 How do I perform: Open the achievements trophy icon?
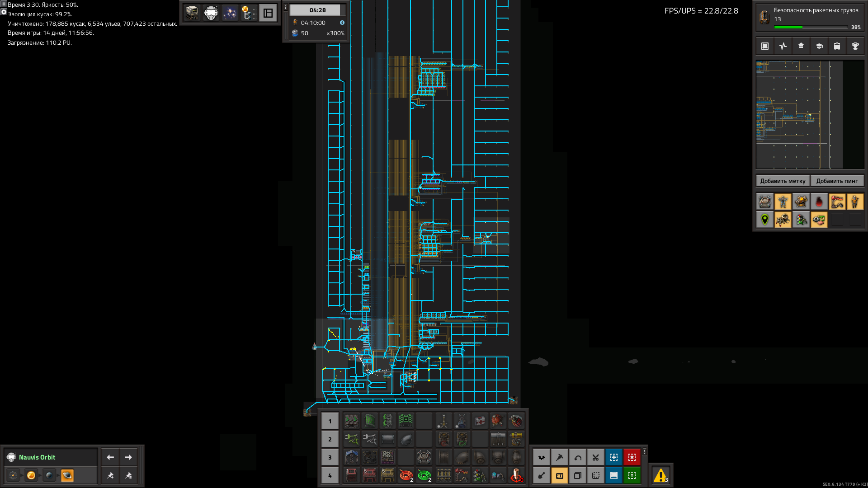[855, 46]
